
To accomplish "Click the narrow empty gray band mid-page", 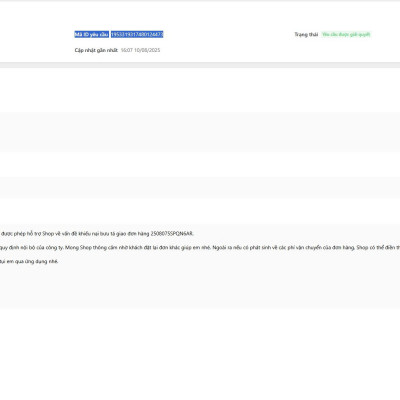I will [x=200, y=188].
